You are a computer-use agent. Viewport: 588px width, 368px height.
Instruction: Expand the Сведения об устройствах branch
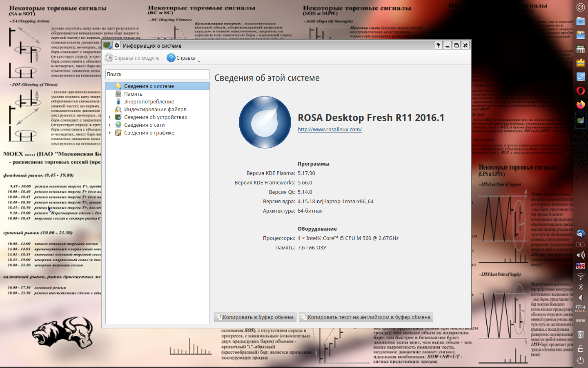pos(109,117)
